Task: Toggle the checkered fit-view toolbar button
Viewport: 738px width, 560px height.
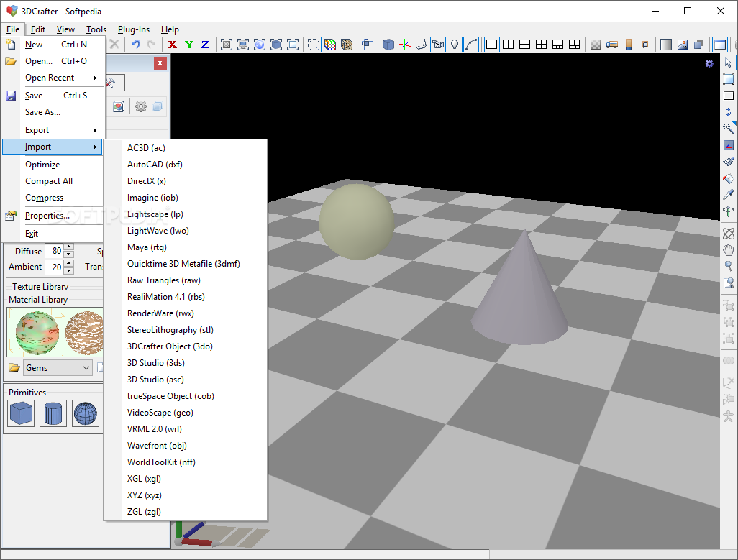Action: click(x=227, y=44)
